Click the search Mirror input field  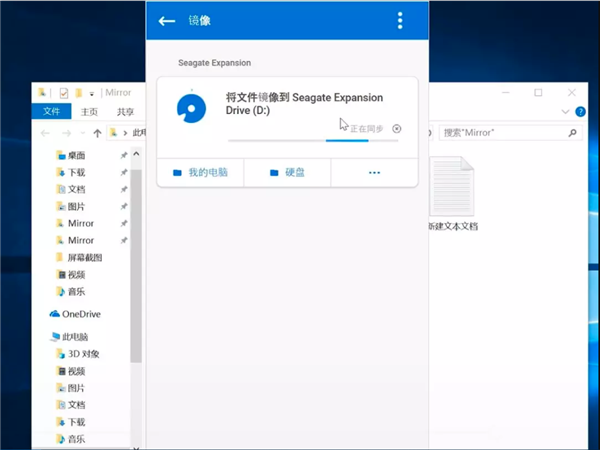coord(510,133)
